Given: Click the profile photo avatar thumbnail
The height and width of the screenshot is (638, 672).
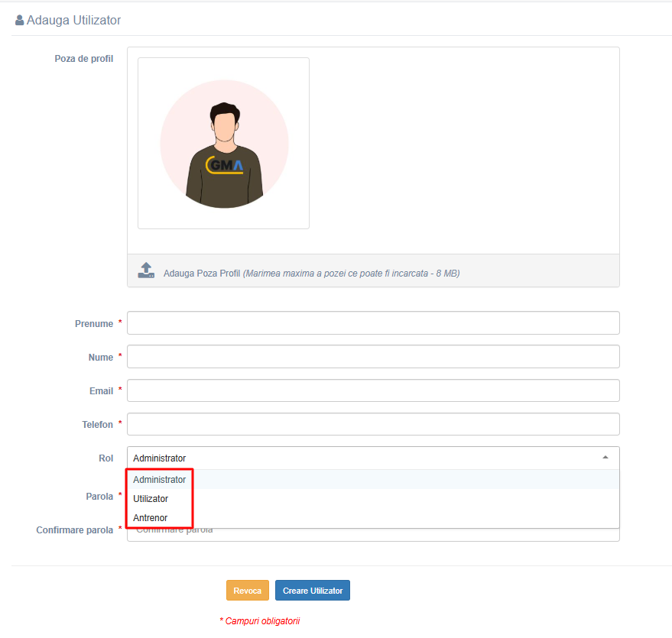Looking at the screenshot, I should pyautogui.click(x=224, y=144).
